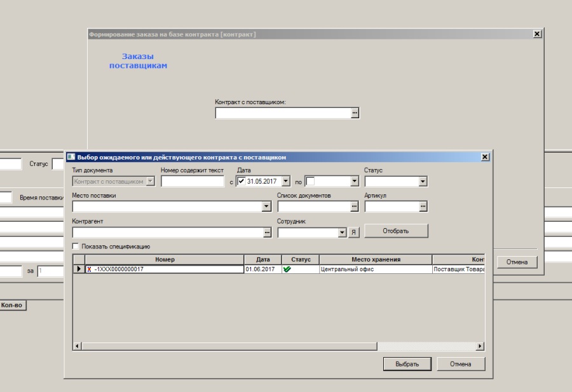Click the 'Номер содержит текст' input field

(x=193, y=181)
